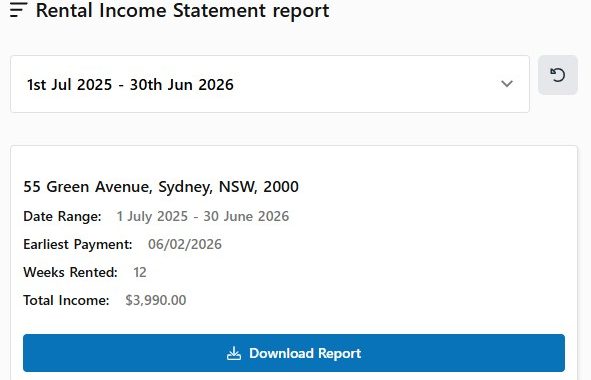Click the weeks rented value 12
Viewport: 591px width, 380px height.
click(140, 272)
